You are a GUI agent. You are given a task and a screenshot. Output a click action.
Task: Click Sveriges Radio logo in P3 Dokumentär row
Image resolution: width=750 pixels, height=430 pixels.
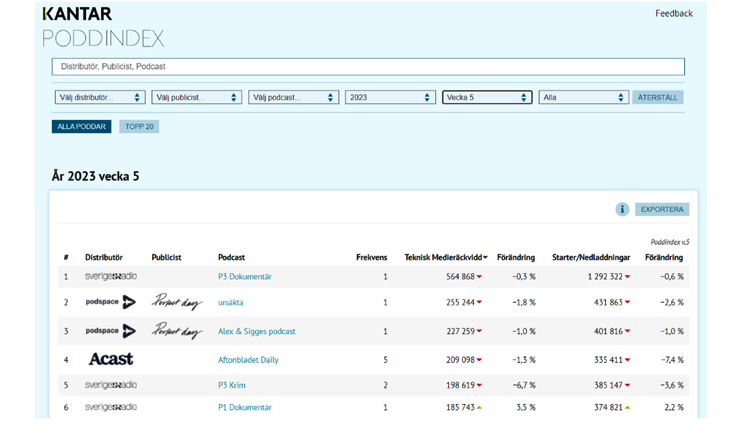[111, 276]
